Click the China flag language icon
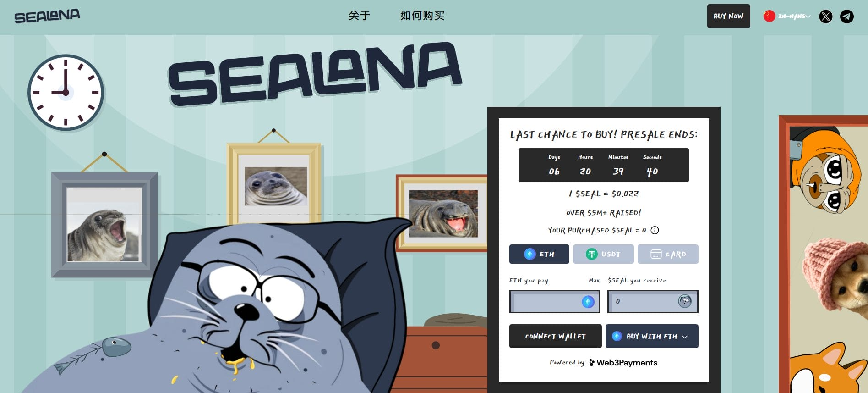The width and height of the screenshot is (868, 393). [x=769, y=16]
